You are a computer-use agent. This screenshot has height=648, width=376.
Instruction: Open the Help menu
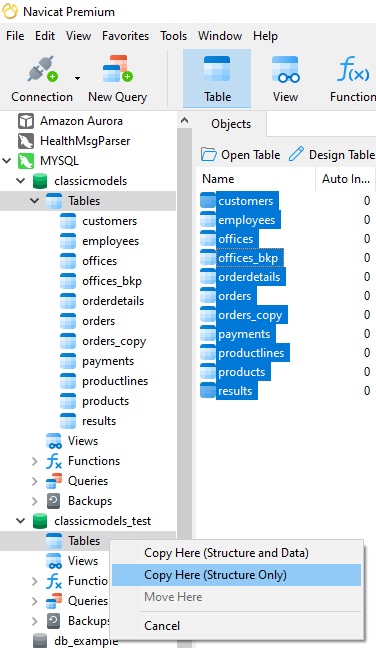click(265, 36)
